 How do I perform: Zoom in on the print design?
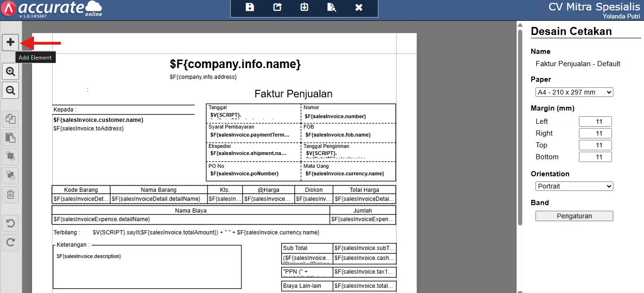(10, 72)
